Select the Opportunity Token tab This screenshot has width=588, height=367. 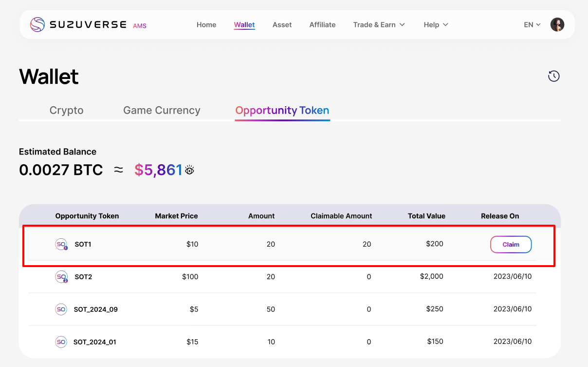282,111
